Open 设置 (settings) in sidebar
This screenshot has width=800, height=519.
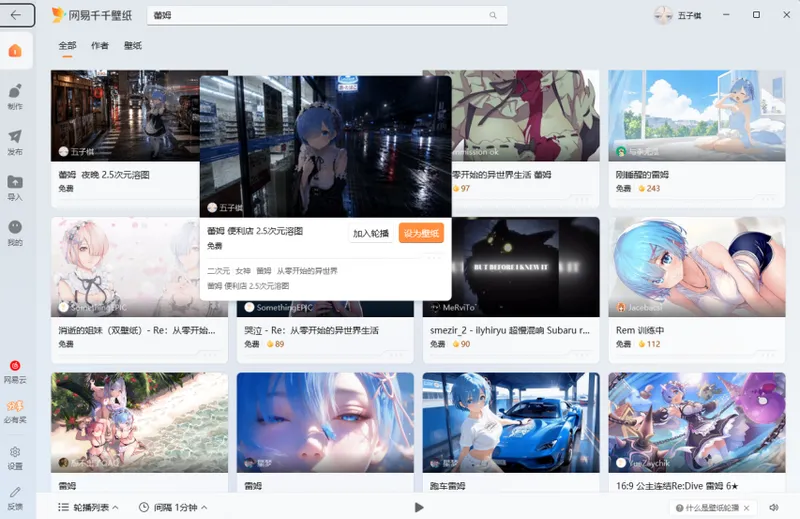(x=15, y=458)
